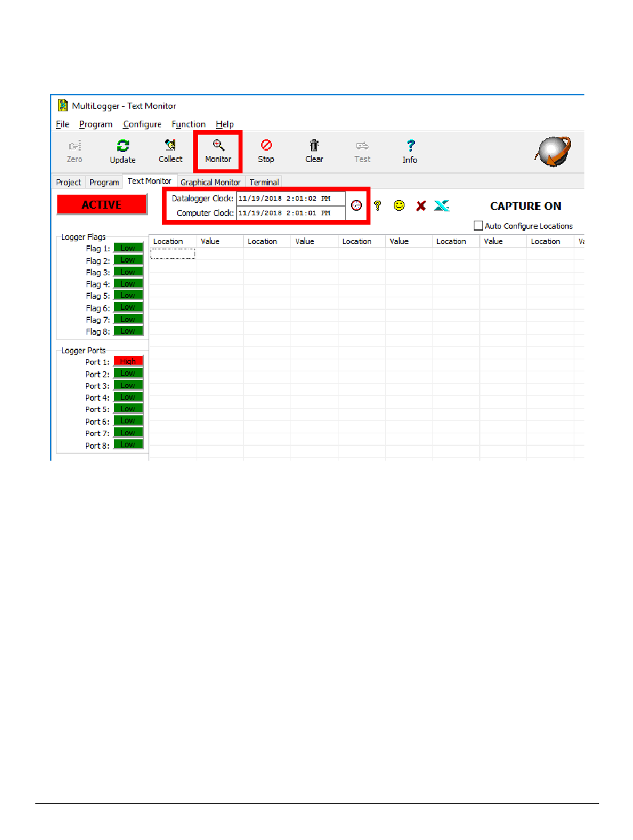
Task: Click the yellow smiley face icon
Action: [x=399, y=206]
